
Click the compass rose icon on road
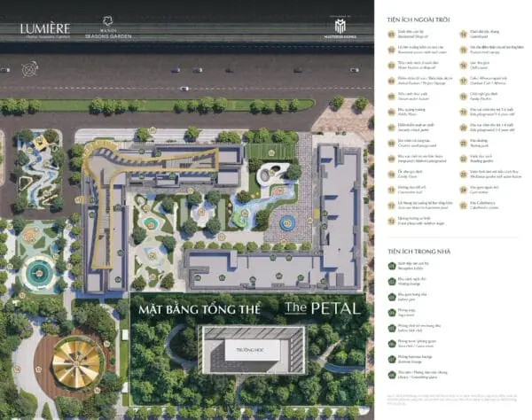[29, 69]
